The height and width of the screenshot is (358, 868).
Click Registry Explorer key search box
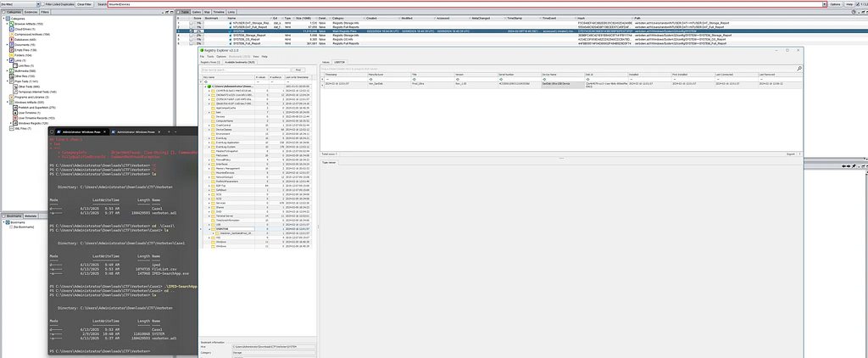(245, 70)
